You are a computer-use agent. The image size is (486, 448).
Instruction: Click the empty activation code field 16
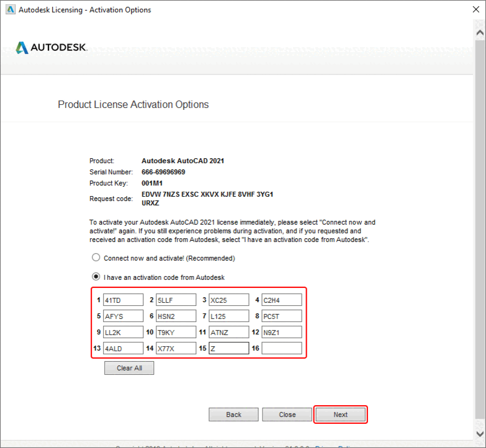[282, 348]
